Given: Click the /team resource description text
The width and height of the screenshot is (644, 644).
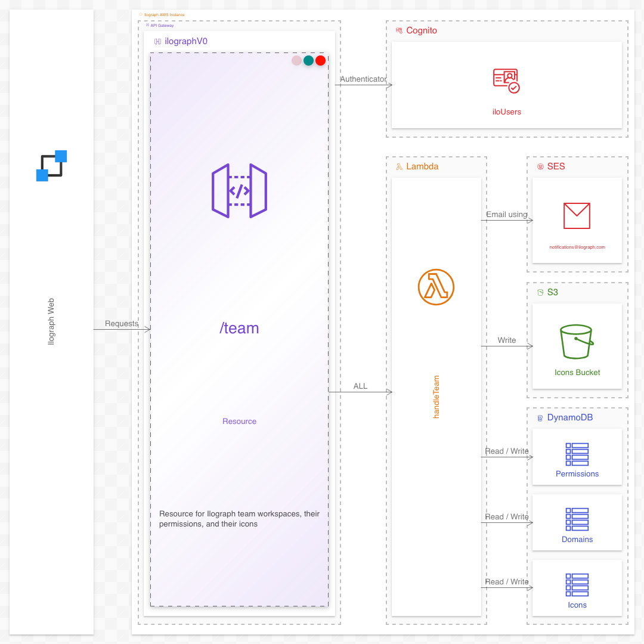Looking at the screenshot, I should pos(240,519).
